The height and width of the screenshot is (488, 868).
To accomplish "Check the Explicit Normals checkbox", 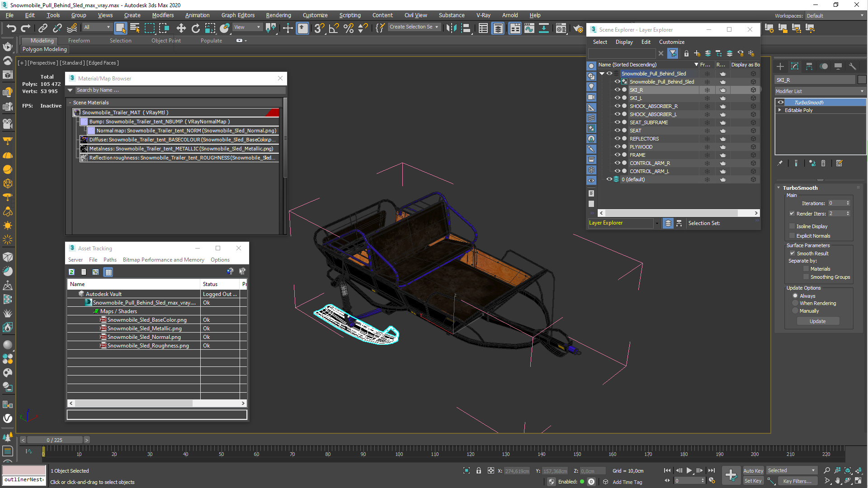I will click(x=792, y=236).
